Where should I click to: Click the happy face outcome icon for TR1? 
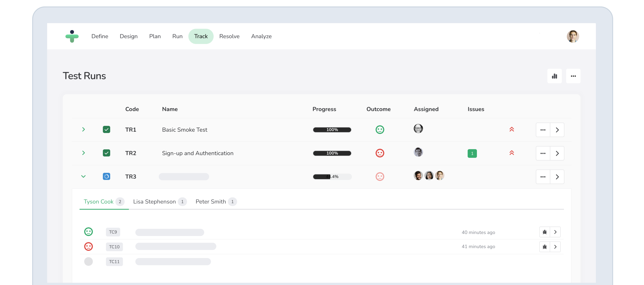click(x=380, y=129)
